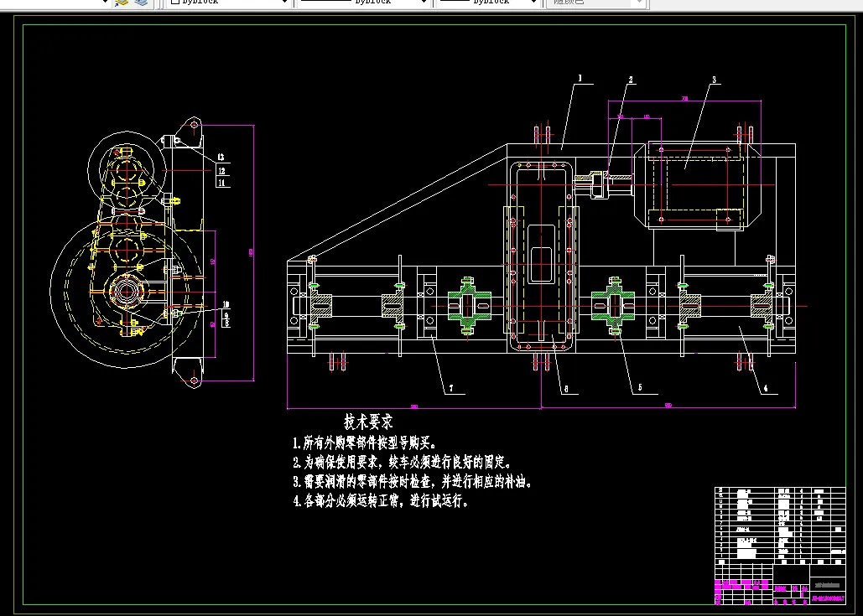863x616 pixels.
Task: Click the motor body in the front view
Action: [x=698, y=184]
